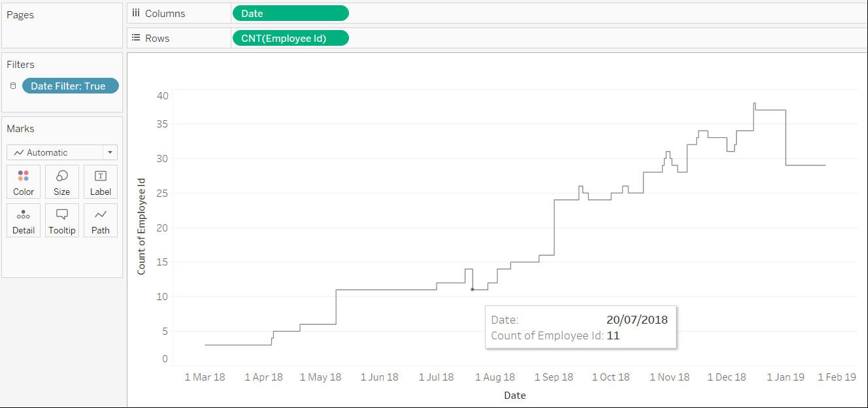Click the Pages shelf header
868x408 pixels.
click(x=20, y=14)
